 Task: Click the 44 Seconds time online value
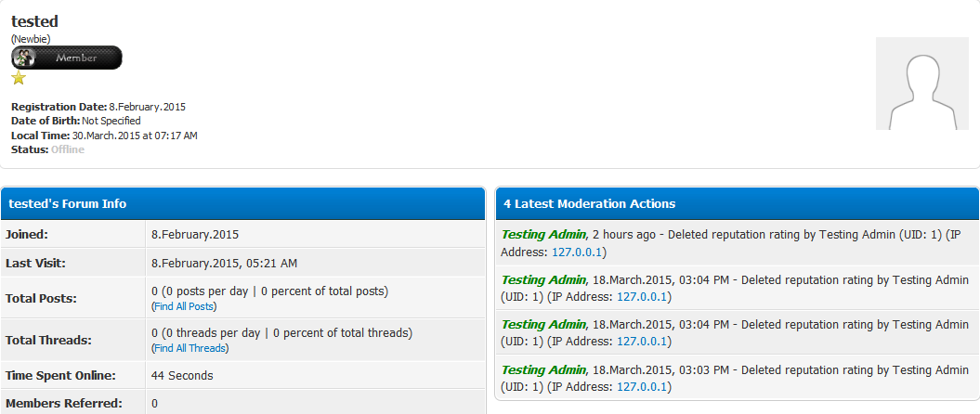(x=182, y=376)
